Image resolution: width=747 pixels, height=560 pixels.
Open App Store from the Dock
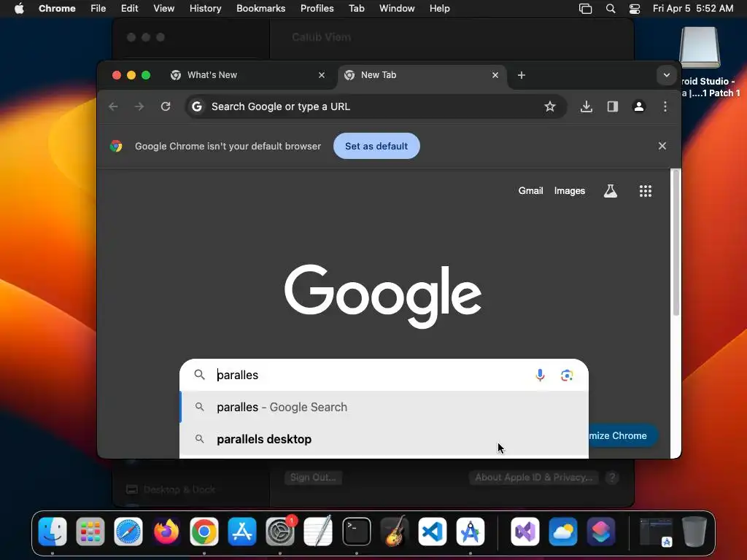coord(242,532)
